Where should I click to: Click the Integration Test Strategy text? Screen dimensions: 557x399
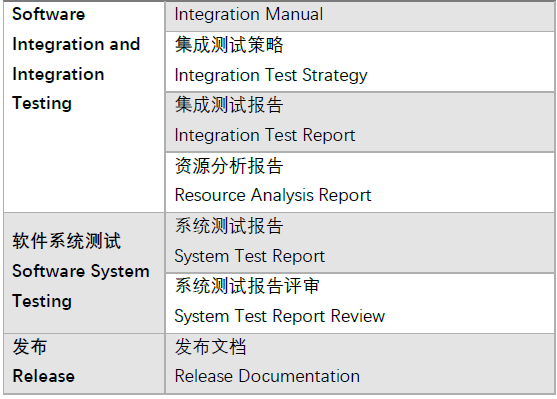tap(271, 76)
